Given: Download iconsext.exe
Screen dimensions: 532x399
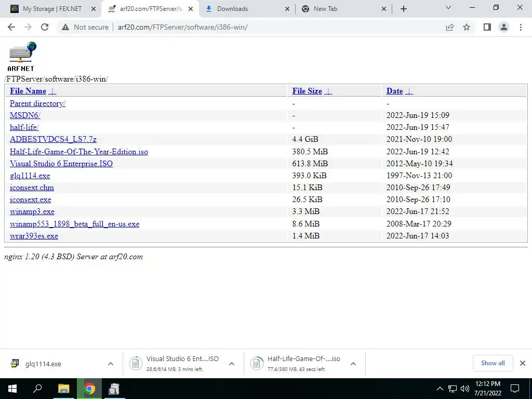Looking at the screenshot, I should coord(31,199).
